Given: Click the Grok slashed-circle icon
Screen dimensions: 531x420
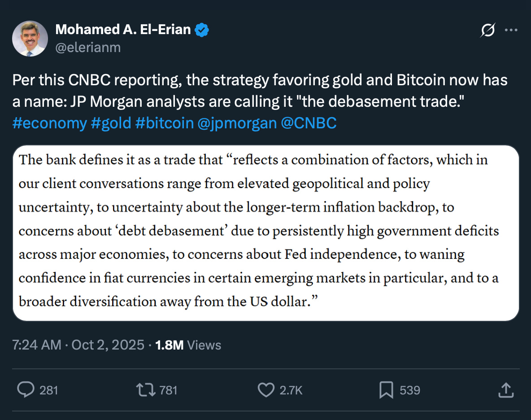Looking at the screenshot, I should [487, 31].
